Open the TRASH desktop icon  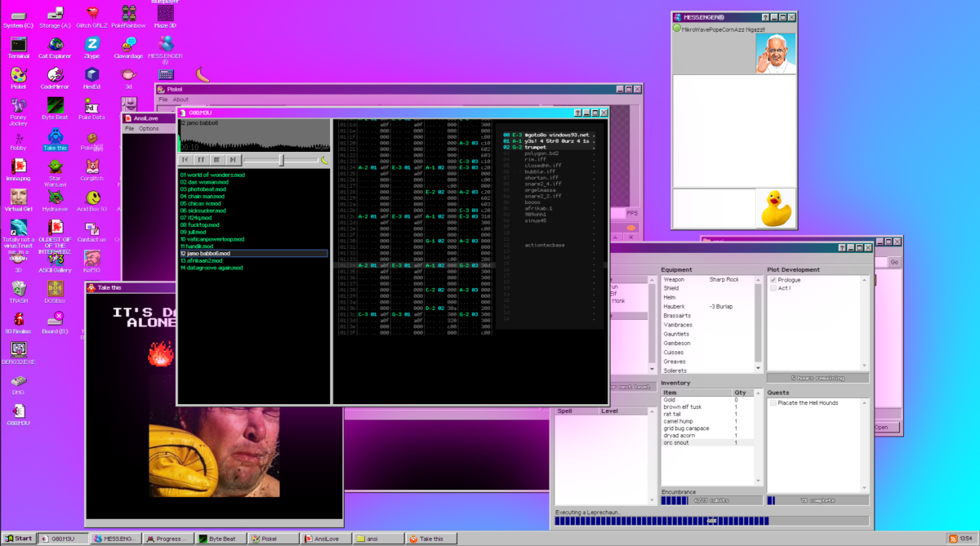pyautogui.click(x=18, y=291)
